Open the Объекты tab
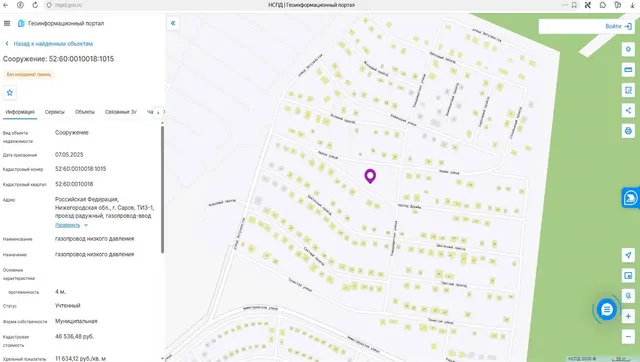Image resolution: width=640 pixels, height=362 pixels. point(84,112)
